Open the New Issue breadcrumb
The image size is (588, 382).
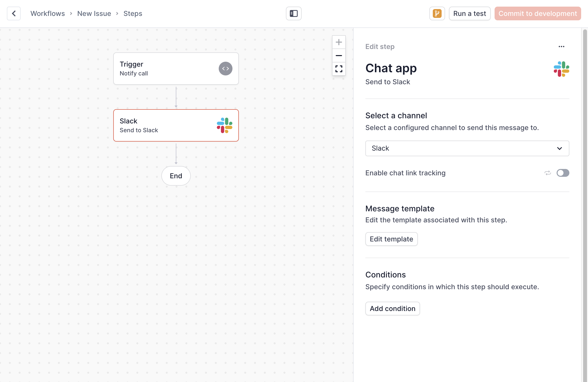point(94,13)
